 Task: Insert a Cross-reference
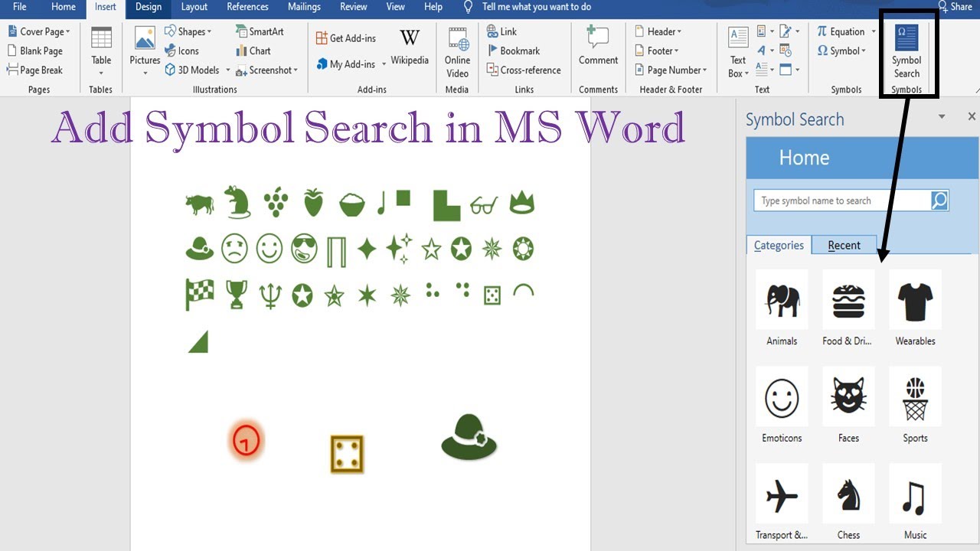(x=524, y=70)
